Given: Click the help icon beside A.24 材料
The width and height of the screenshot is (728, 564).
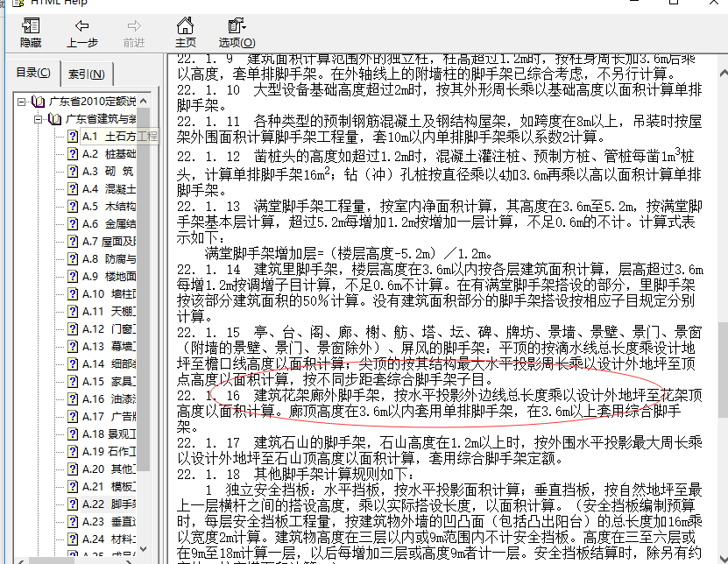Looking at the screenshot, I should point(73,539).
